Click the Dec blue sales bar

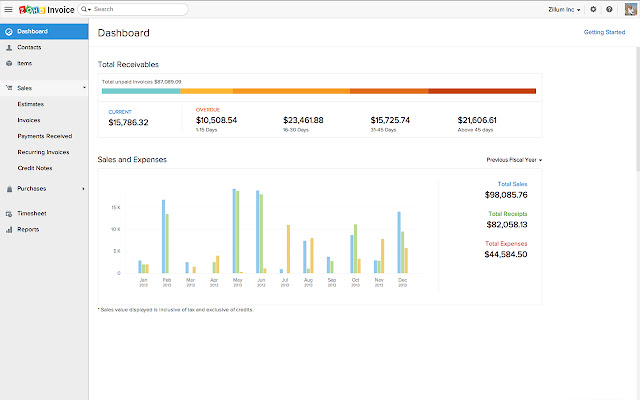(399, 242)
